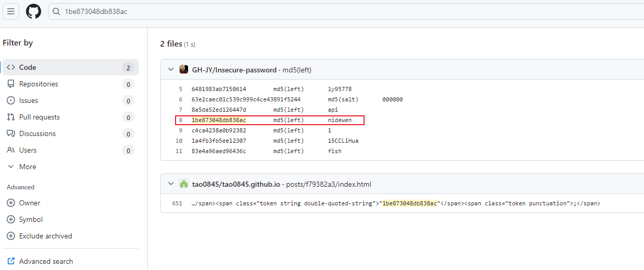Click the value 000000 on line 6

click(393, 99)
